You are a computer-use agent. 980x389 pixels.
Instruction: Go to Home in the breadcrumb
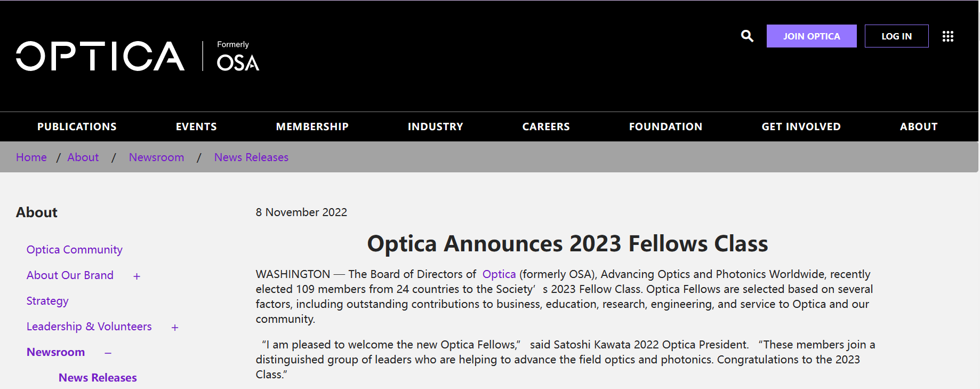point(31,157)
